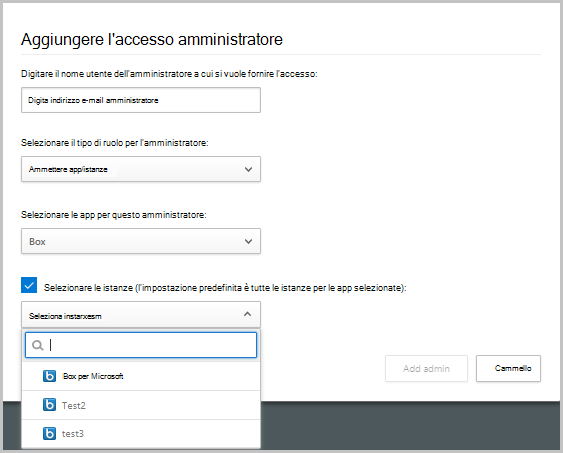Image resolution: width=563 pixels, height=453 pixels.
Task: Click the label Selezionare il tipo di ruolo
Action: click(x=115, y=143)
